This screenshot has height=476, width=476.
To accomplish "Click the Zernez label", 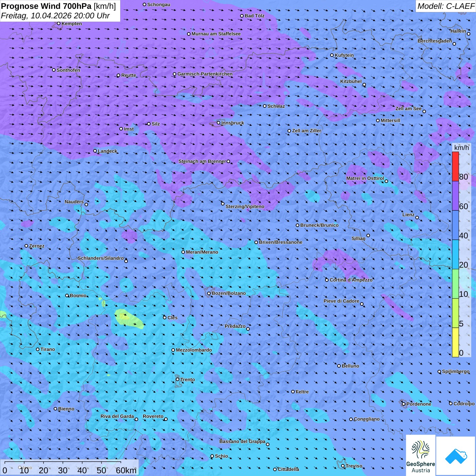I will tap(37, 246).
